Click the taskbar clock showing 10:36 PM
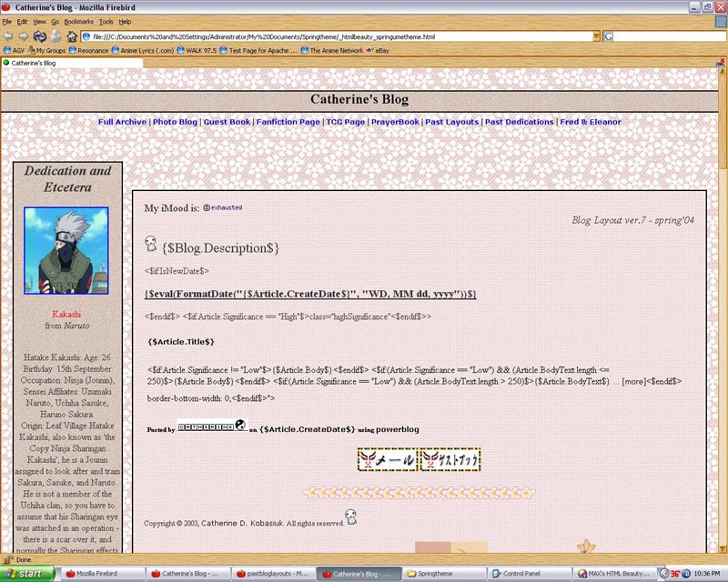 click(x=707, y=574)
